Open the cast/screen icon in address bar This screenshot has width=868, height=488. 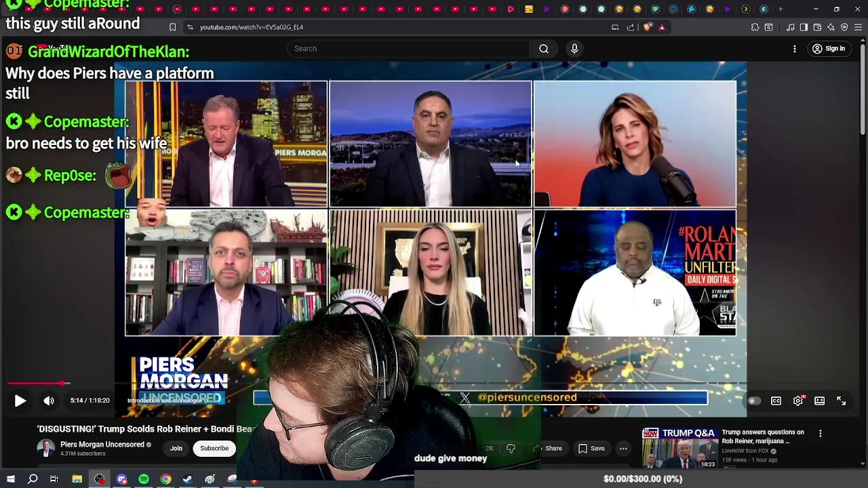[x=615, y=27]
